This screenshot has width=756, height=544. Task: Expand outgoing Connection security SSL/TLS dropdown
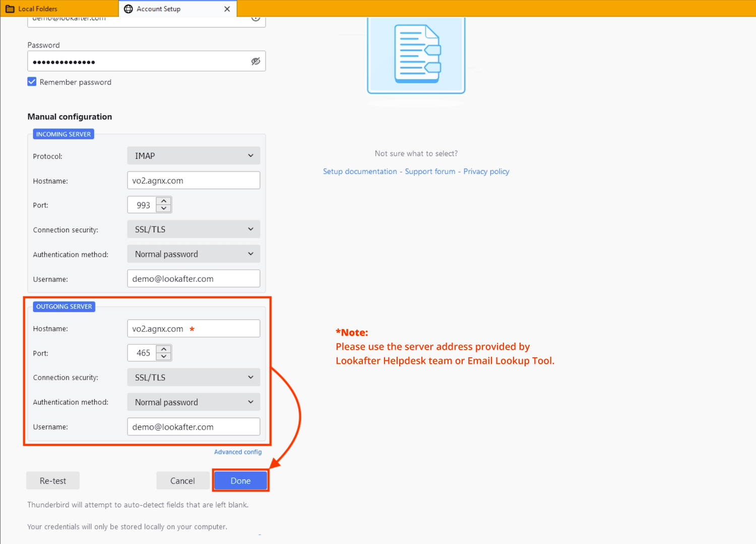pos(194,377)
